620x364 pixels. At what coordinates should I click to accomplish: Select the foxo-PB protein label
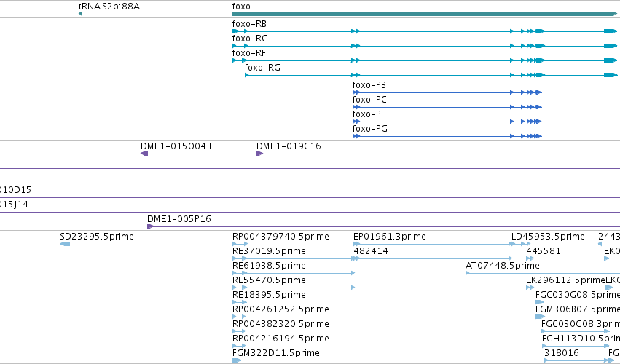369,85
